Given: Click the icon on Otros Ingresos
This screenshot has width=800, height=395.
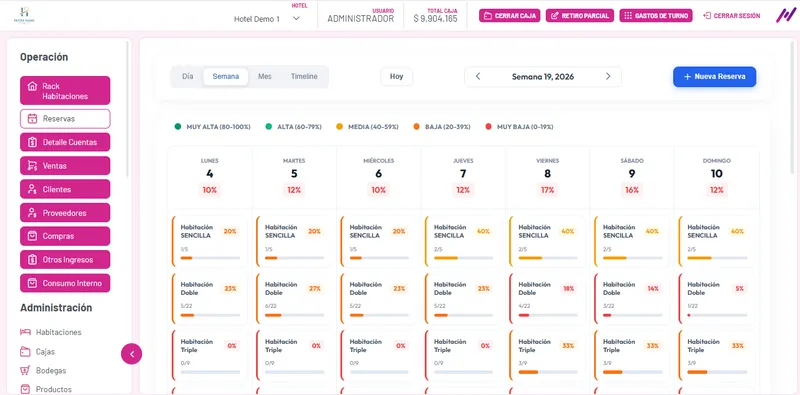Looking at the screenshot, I should click(x=32, y=260).
